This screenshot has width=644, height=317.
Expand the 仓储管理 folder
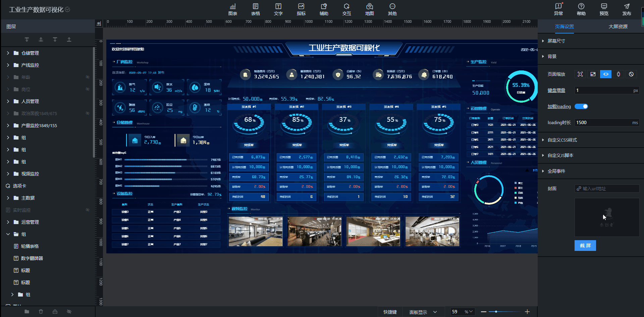click(8, 53)
